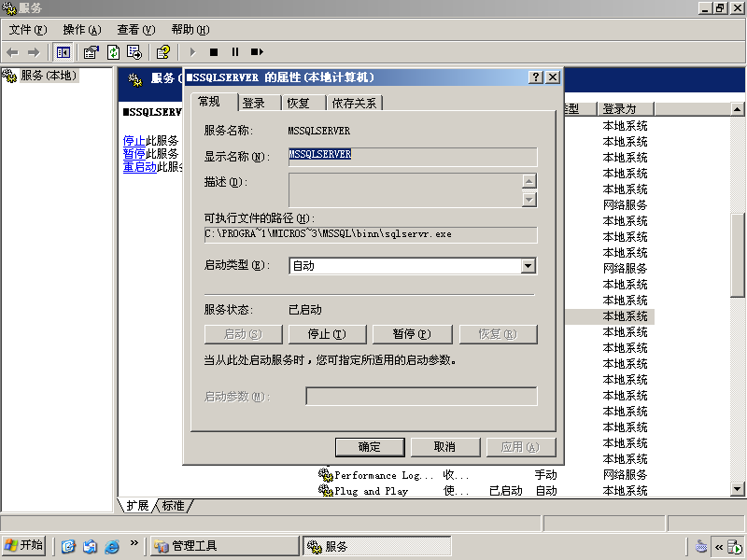Click the 暂停 this service link
747x560 pixels.
point(134,154)
